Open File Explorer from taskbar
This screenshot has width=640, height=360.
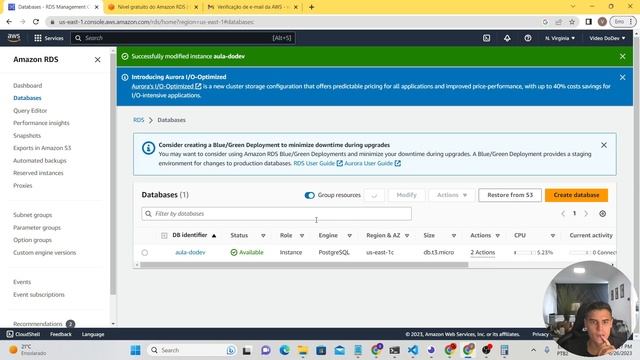[x=302, y=350]
